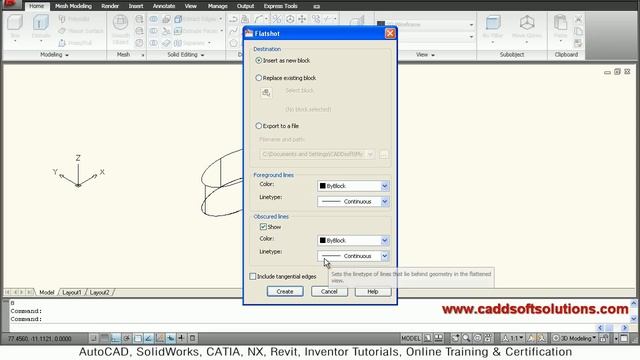Click the Cancel button in Flatshot
This screenshot has height=360, width=640.
[329, 291]
